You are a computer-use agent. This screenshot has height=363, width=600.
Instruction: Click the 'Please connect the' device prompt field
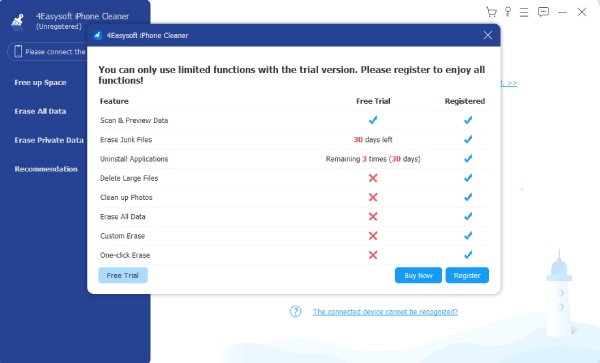click(x=47, y=52)
